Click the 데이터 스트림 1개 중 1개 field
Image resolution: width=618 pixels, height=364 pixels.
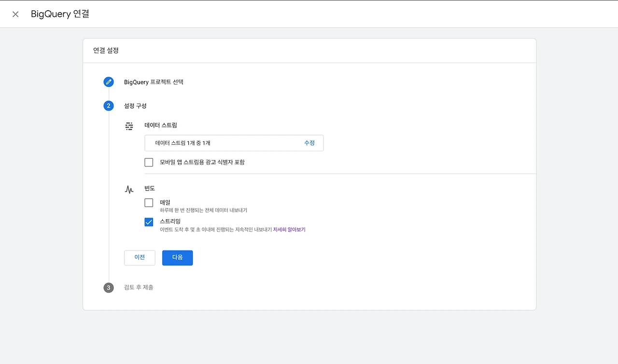pyautogui.click(x=234, y=143)
